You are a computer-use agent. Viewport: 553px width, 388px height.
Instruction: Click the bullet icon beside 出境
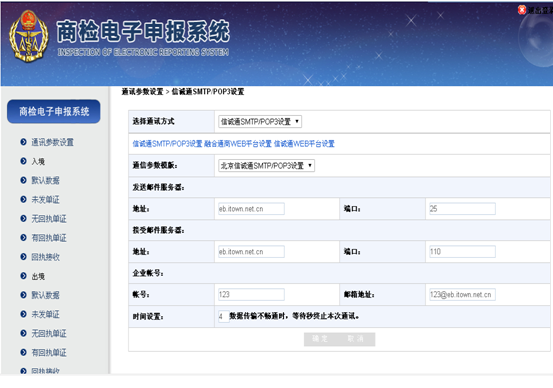23,276
